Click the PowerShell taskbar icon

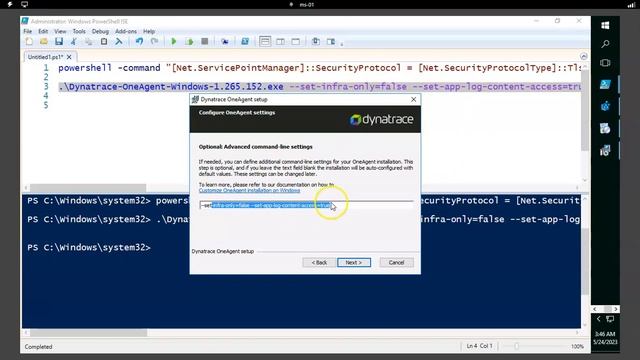coord(605,84)
